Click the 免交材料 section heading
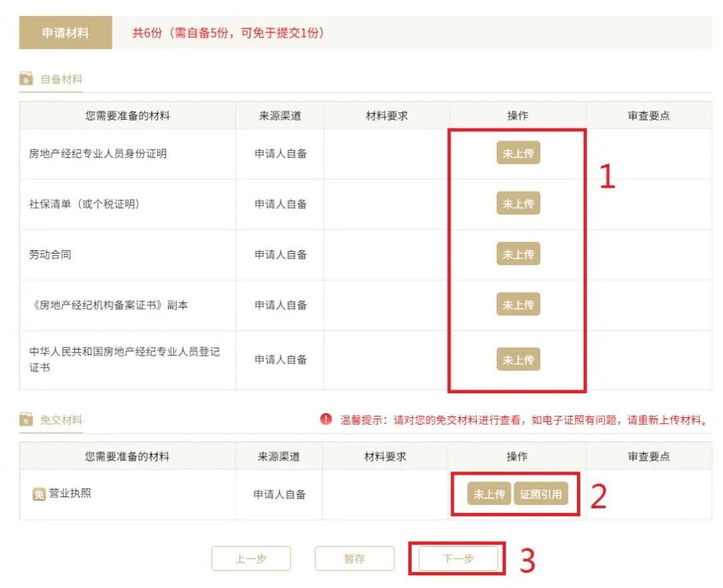 62,421
